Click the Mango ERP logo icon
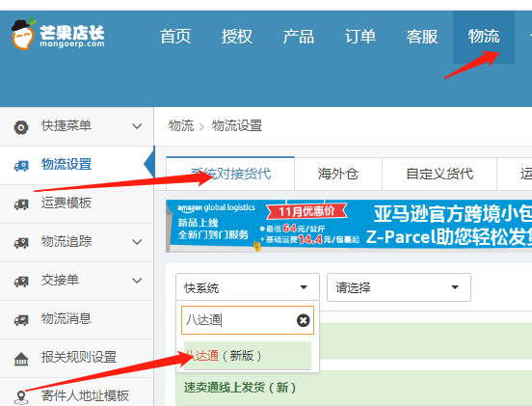This screenshot has width=532, height=406. tap(23, 33)
